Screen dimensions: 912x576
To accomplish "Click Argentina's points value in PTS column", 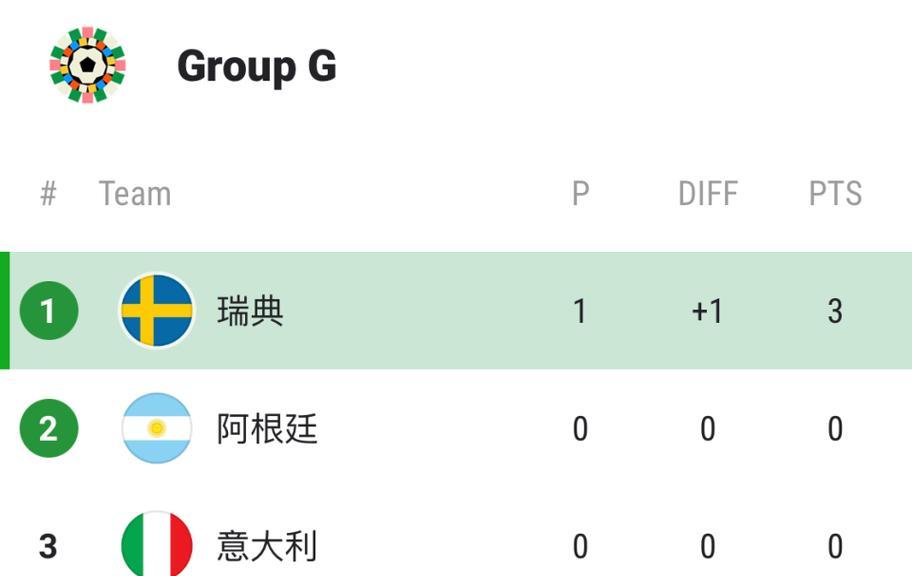I will [835, 429].
